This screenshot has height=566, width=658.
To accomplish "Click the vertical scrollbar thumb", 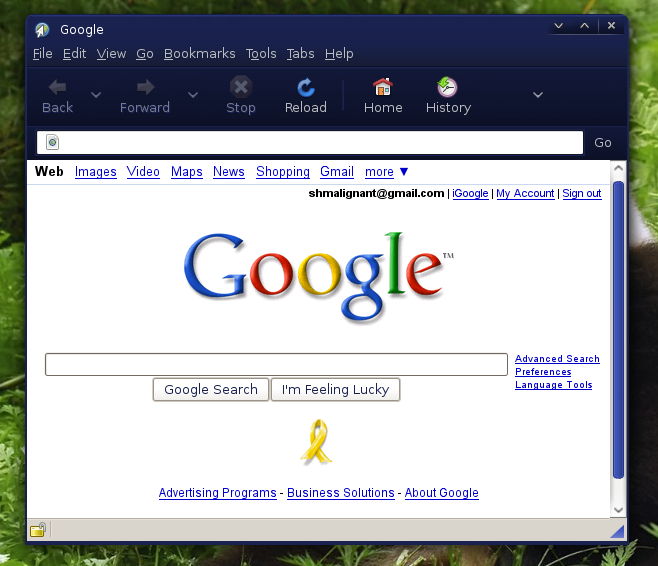I will [618, 329].
